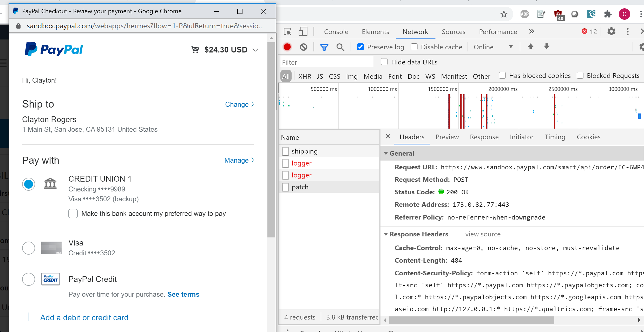Image resolution: width=644 pixels, height=332 pixels.
Task: Click the Export HAR download icon
Action: 547,47
